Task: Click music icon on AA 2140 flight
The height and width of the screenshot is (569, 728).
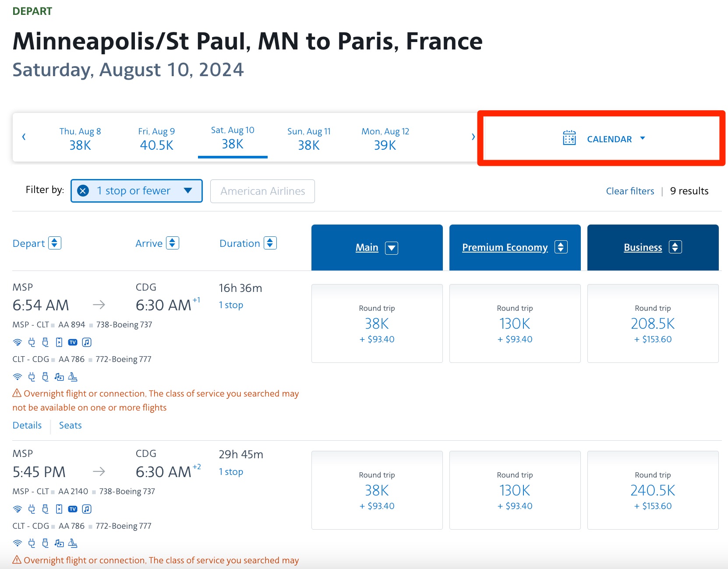Action: (x=87, y=509)
